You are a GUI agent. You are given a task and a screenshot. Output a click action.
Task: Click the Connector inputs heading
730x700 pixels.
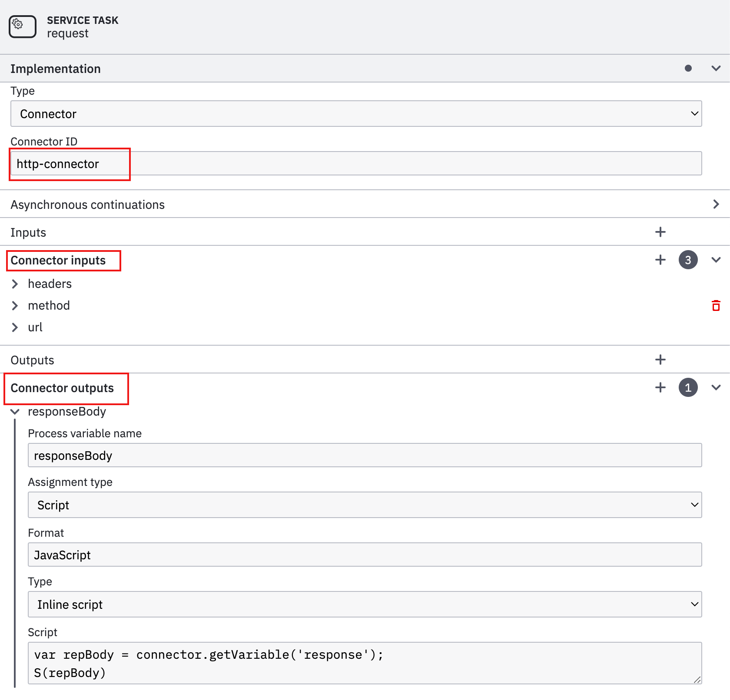58,261
